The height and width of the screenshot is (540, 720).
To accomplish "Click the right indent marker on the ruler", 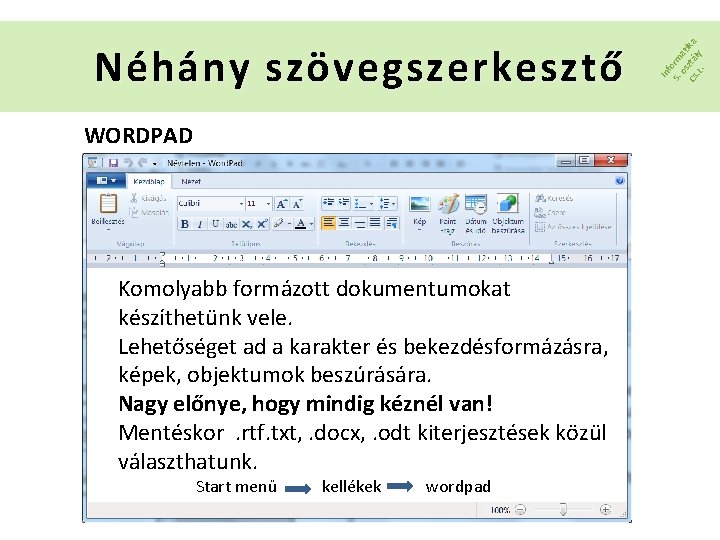I will [551, 260].
